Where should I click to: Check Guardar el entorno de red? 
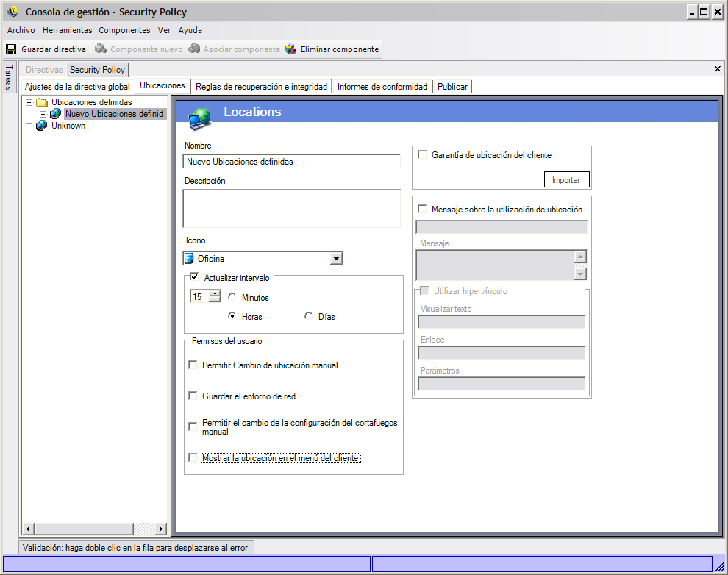coord(193,396)
